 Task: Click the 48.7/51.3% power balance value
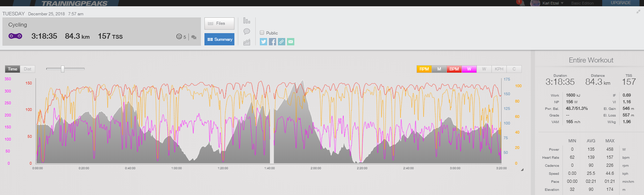pos(577,108)
